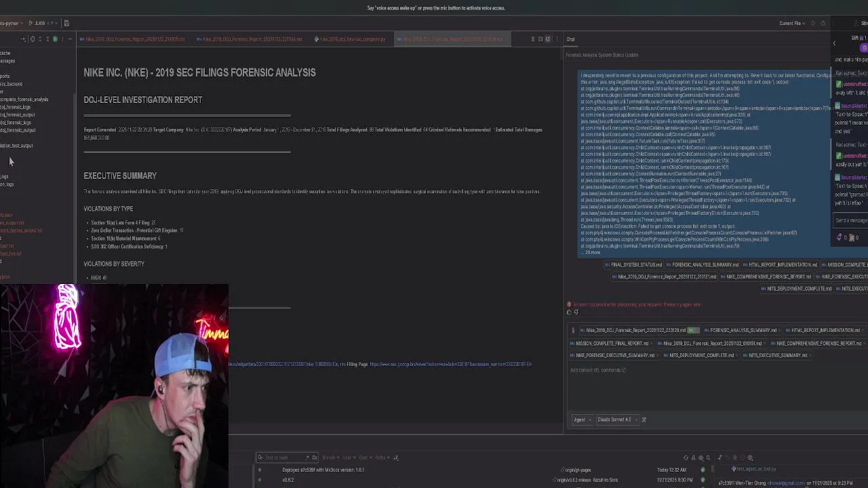Click the add icon in project panel toolbar
Screen dimensions: 868x488
(24, 39)
